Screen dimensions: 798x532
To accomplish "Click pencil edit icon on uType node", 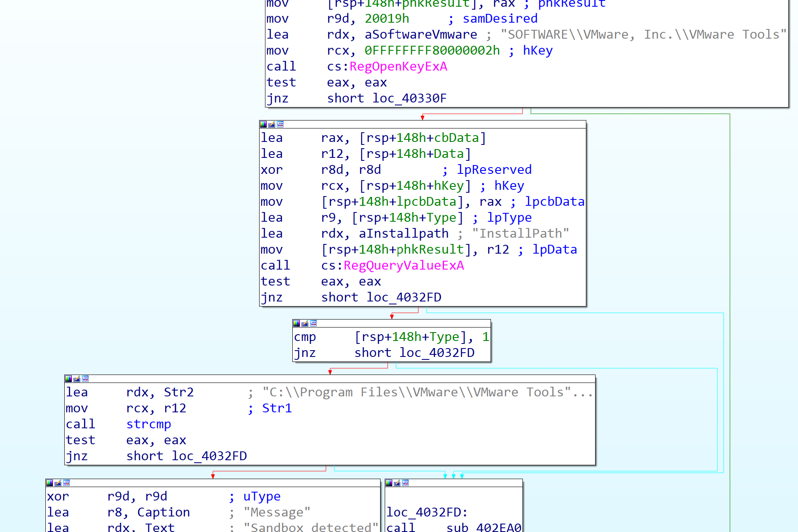I will pyautogui.click(x=58, y=483).
